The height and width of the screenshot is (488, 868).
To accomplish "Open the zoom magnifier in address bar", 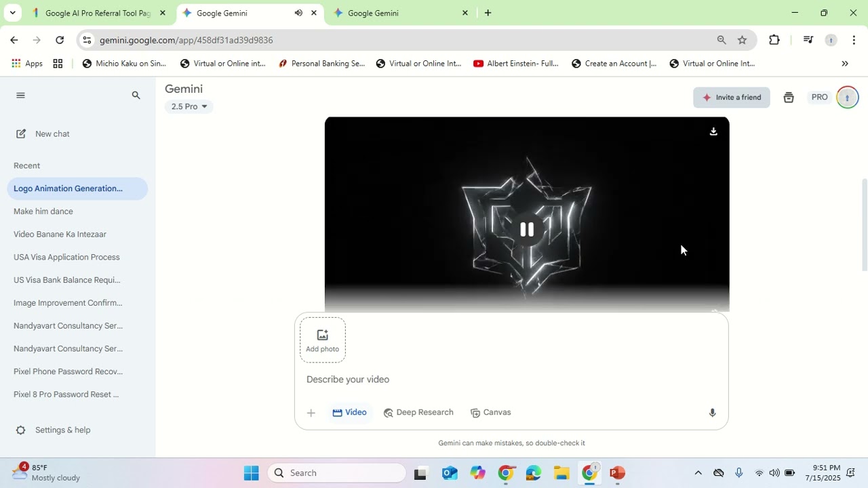I will tap(722, 40).
